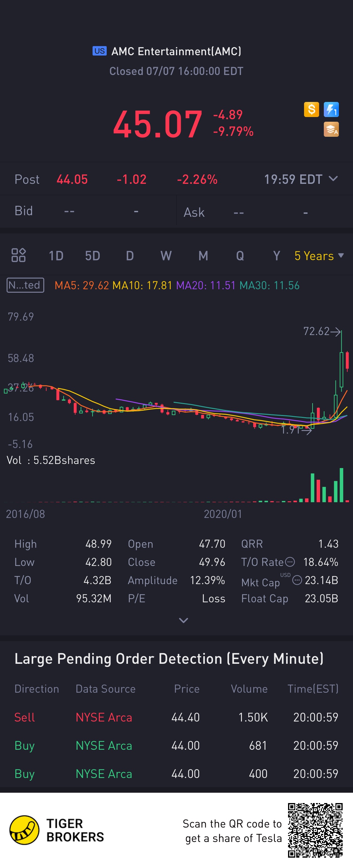Open the 5 Years range dropdown

pos(319,256)
